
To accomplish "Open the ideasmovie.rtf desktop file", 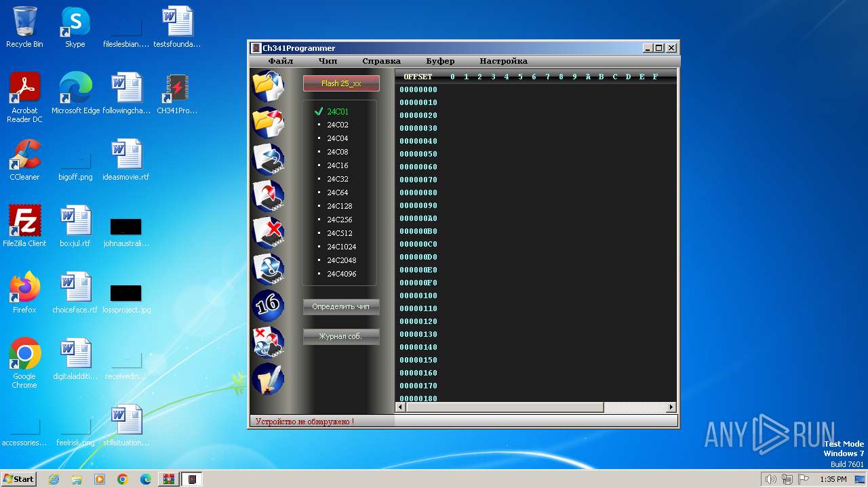I will pyautogui.click(x=126, y=160).
